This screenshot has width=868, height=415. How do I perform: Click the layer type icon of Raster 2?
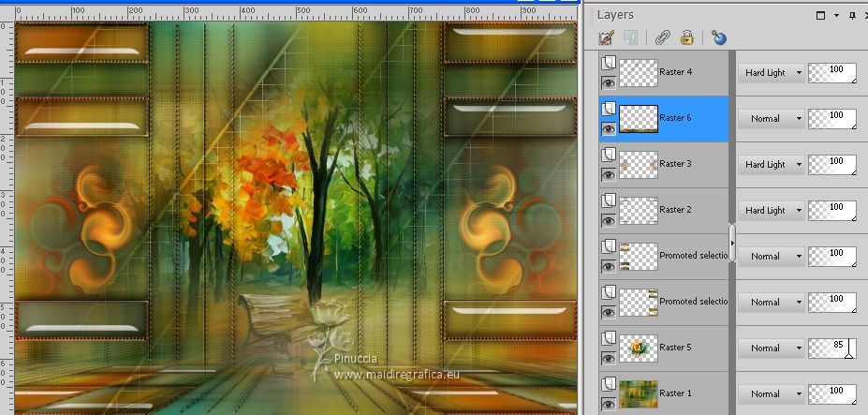point(609,200)
